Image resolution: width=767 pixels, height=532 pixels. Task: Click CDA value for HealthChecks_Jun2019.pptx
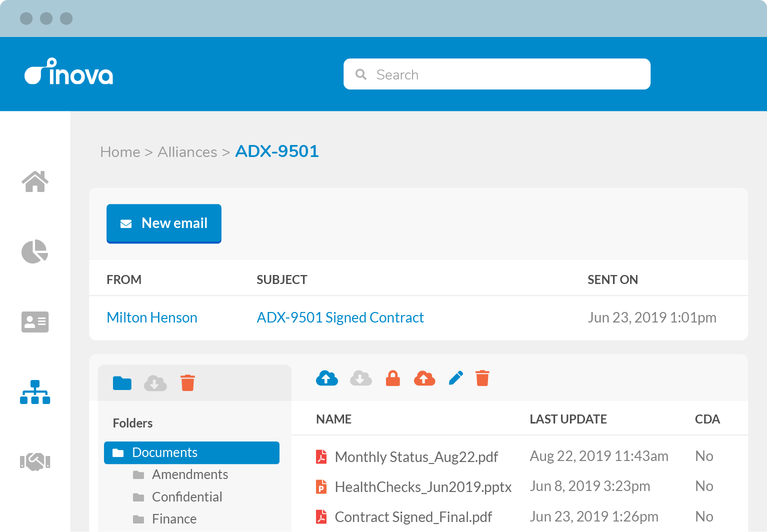click(x=704, y=486)
